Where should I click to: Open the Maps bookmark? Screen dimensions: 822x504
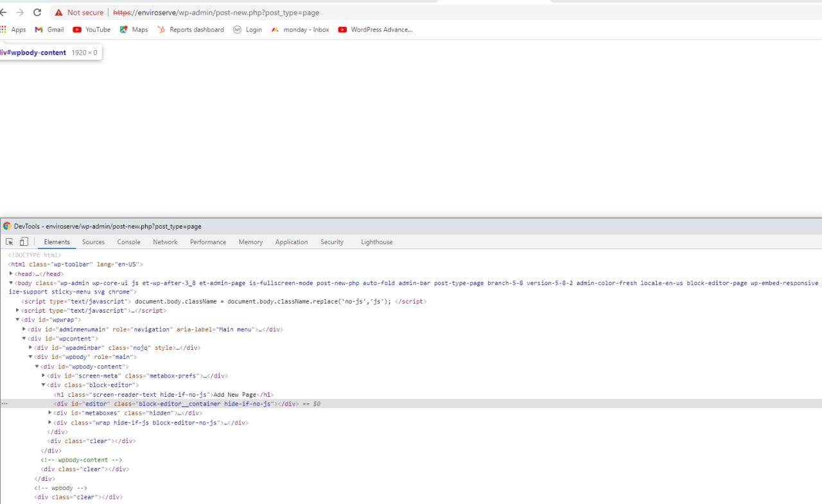pos(134,30)
